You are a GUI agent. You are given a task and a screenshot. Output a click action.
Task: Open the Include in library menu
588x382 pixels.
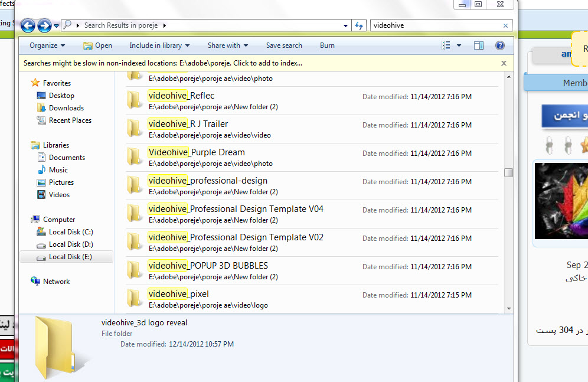pos(159,45)
